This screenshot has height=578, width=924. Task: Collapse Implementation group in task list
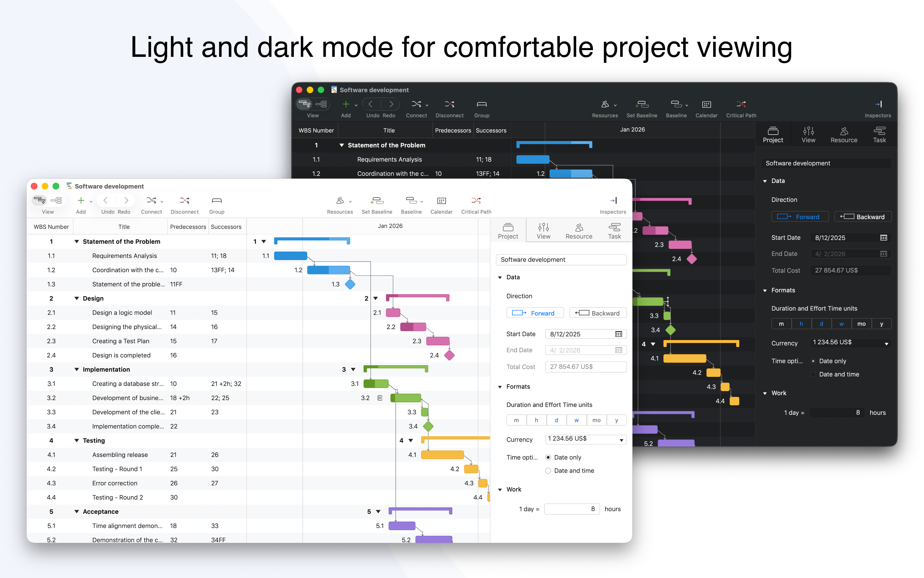[76, 370]
